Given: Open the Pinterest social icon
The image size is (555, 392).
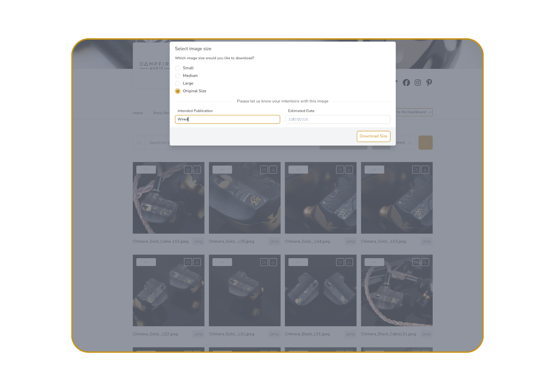Looking at the screenshot, I should coord(429,83).
